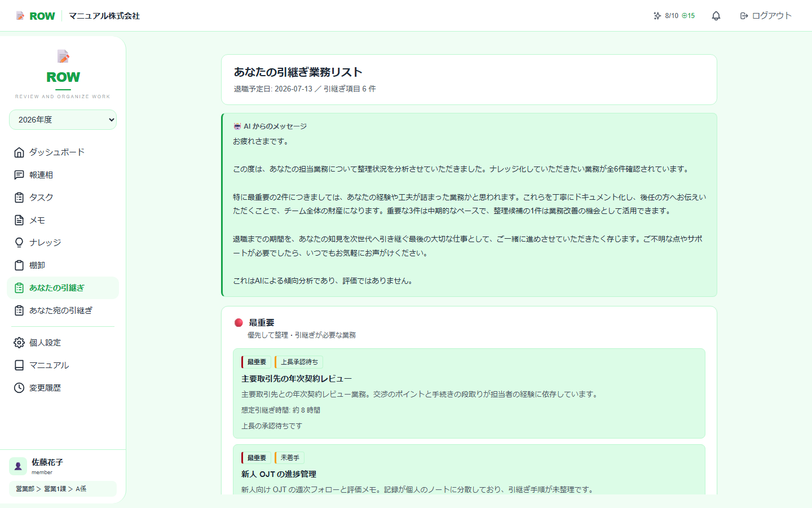Click 最重要 tag on 主要取引先 card
Image resolution: width=812 pixels, height=508 pixels.
(256, 362)
